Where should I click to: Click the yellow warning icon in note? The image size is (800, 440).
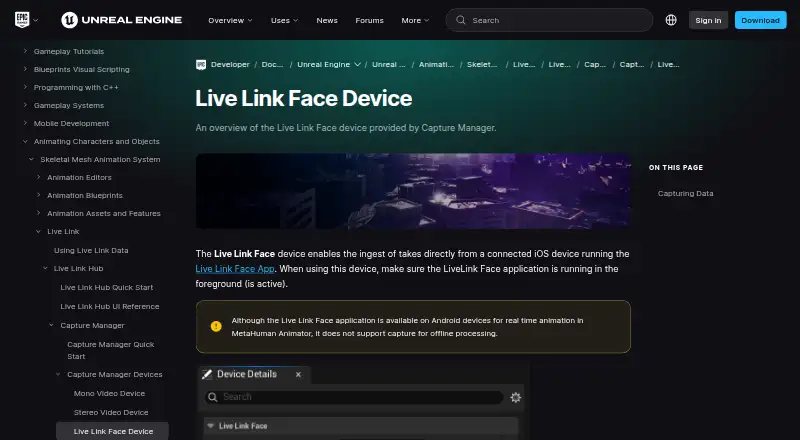[x=216, y=326]
